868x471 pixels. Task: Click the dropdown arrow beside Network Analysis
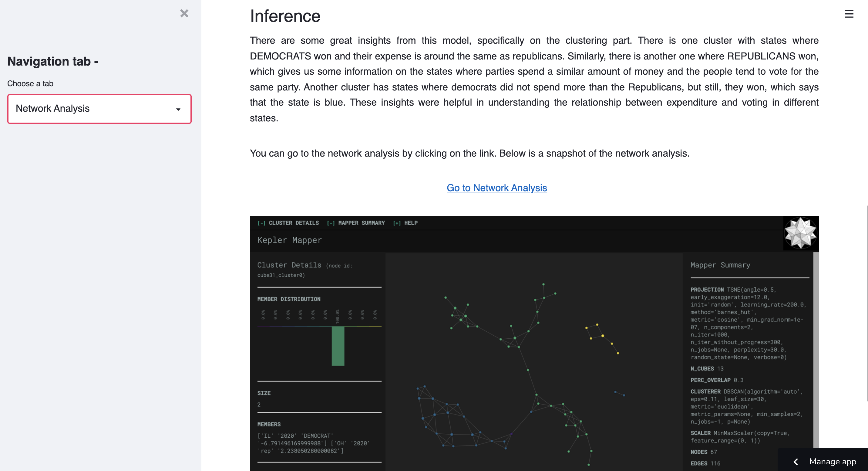tap(178, 109)
